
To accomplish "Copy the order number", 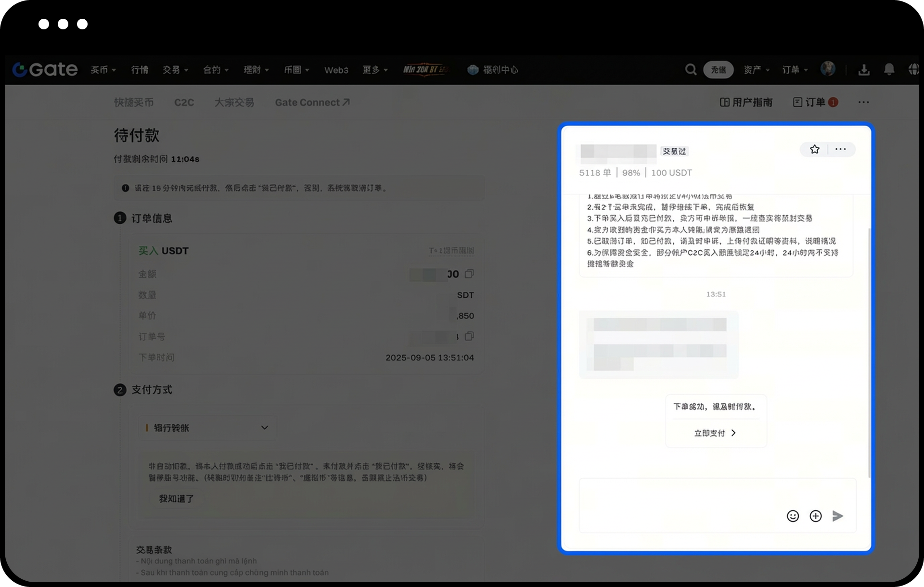I will click(469, 336).
